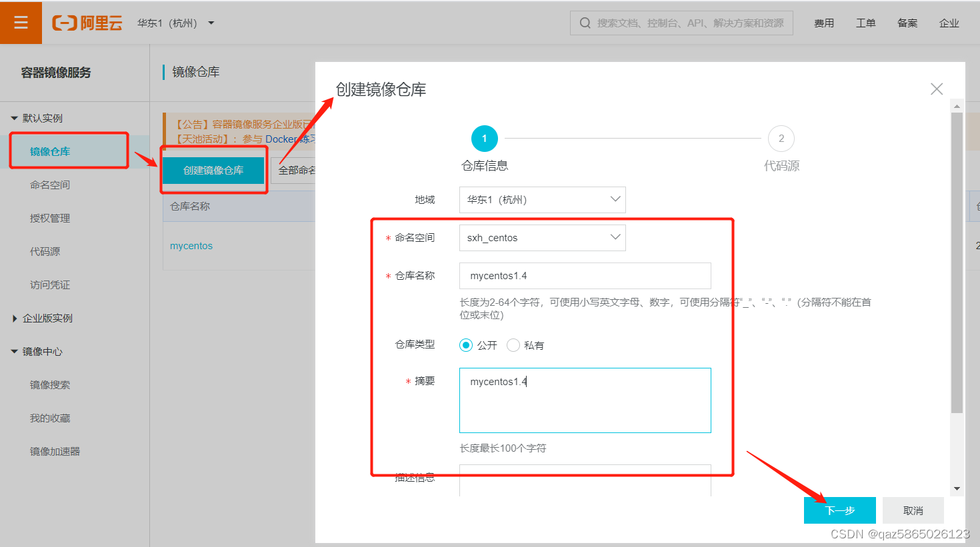Click the search magnifier icon

tap(585, 22)
